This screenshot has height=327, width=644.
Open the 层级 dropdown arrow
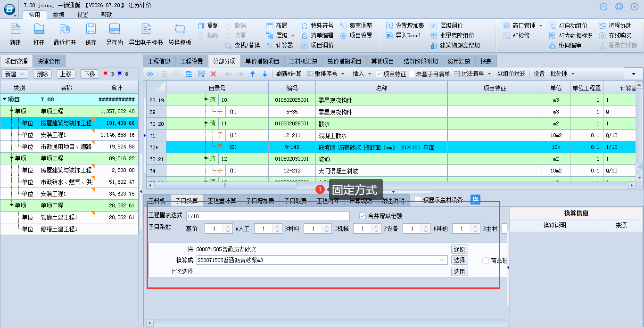point(292,35)
